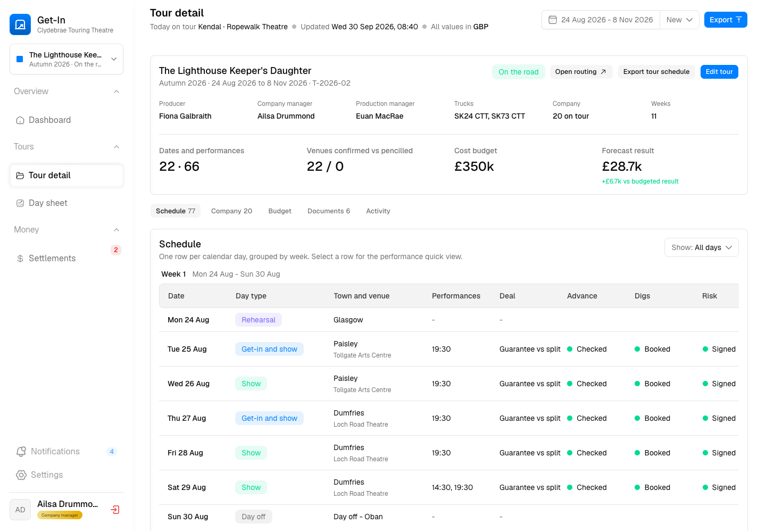Select the Schedule 77 tab

[x=176, y=211]
